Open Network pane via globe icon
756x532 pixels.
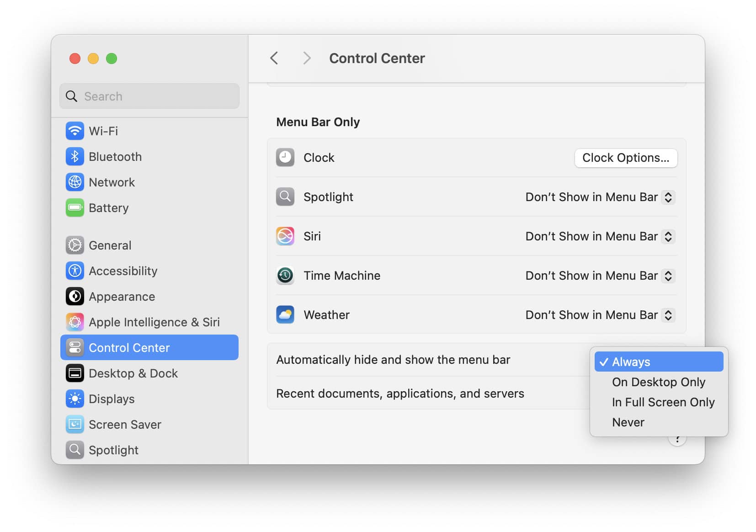[x=75, y=182]
